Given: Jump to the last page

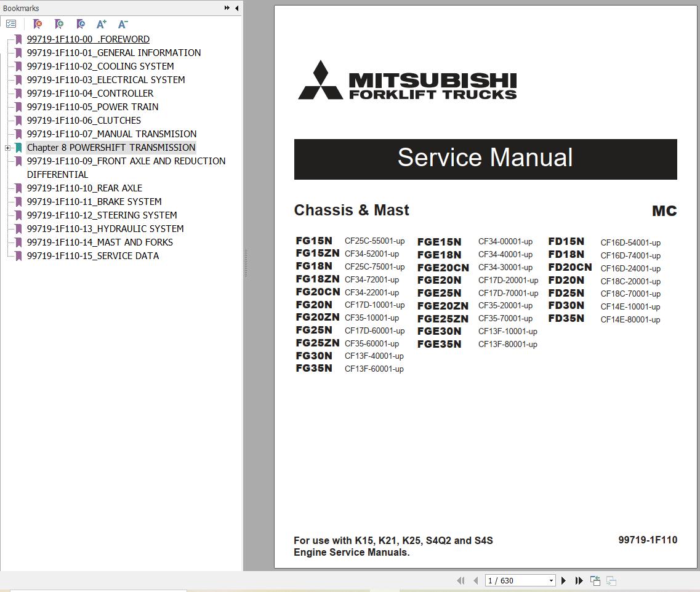Looking at the screenshot, I should tap(579, 580).
